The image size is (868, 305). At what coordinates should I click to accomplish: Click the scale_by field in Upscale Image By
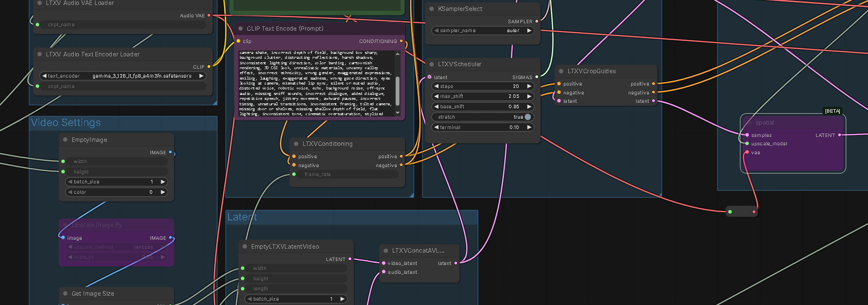click(116, 257)
